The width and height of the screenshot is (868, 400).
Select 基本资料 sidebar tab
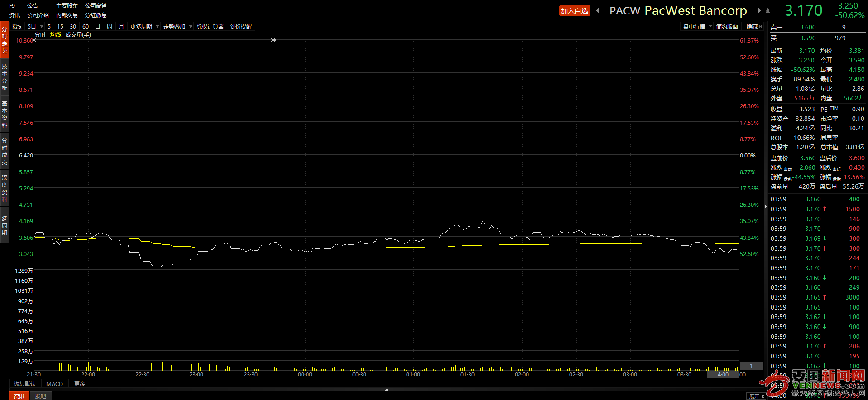[5, 114]
